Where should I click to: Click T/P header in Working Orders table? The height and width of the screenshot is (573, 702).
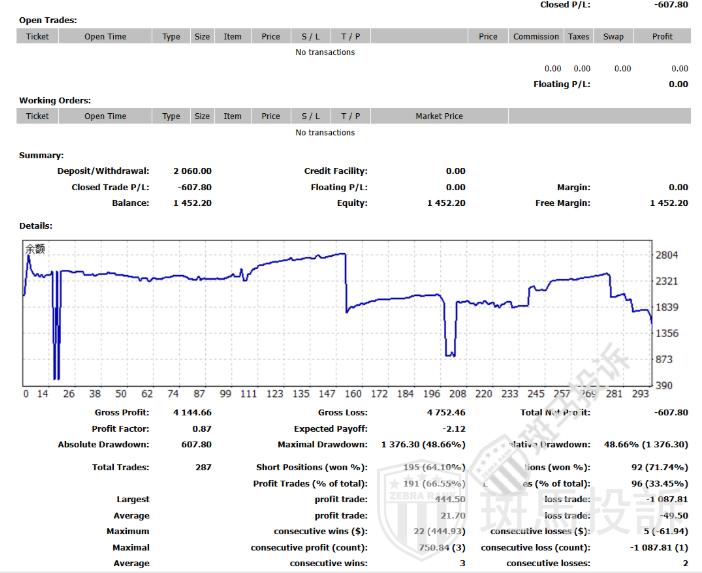click(x=350, y=116)
